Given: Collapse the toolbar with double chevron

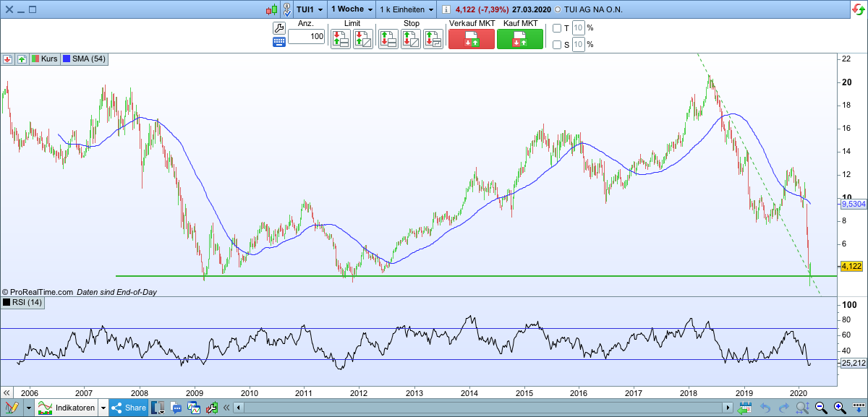Looking at the screenshot, I should point(226,408).
